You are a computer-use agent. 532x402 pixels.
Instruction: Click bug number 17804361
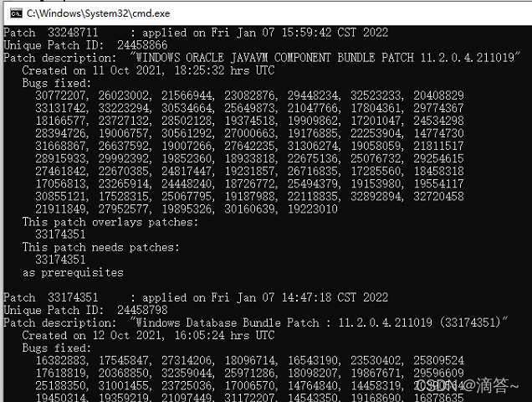[x=376, y=108]
